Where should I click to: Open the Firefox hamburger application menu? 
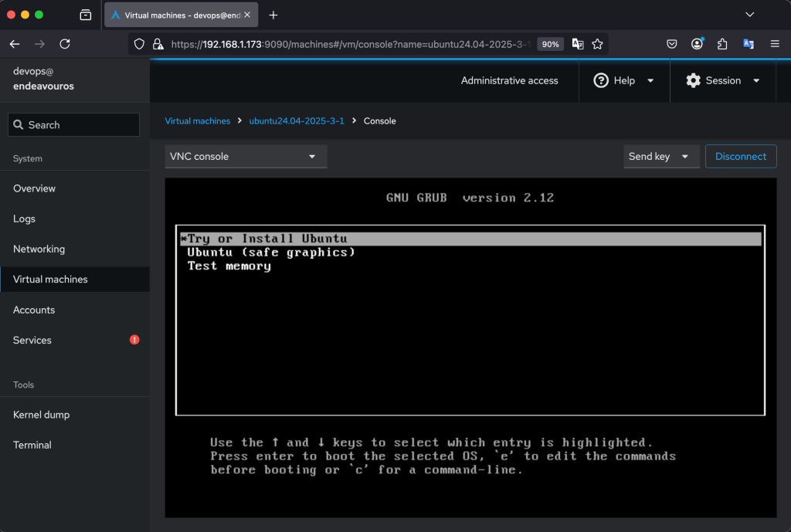coord(775,44)
